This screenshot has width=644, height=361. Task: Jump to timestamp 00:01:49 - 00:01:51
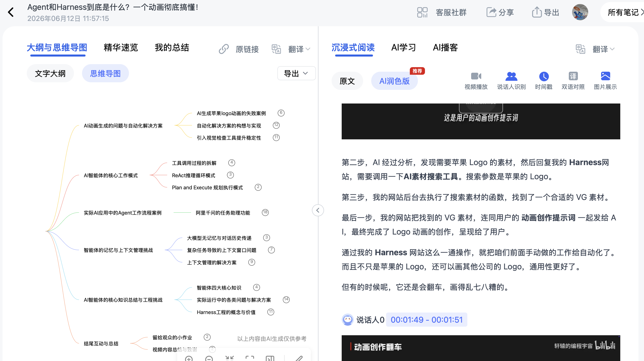coord(426,320)
